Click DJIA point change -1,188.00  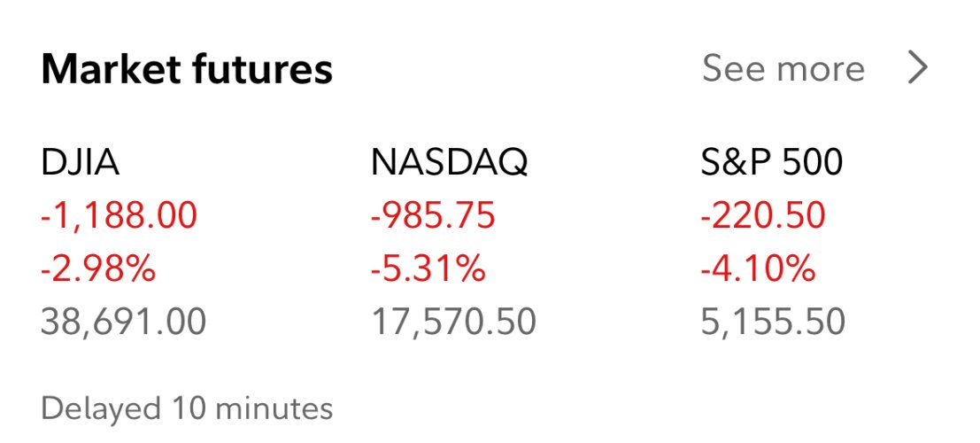[x=119, y=216]
